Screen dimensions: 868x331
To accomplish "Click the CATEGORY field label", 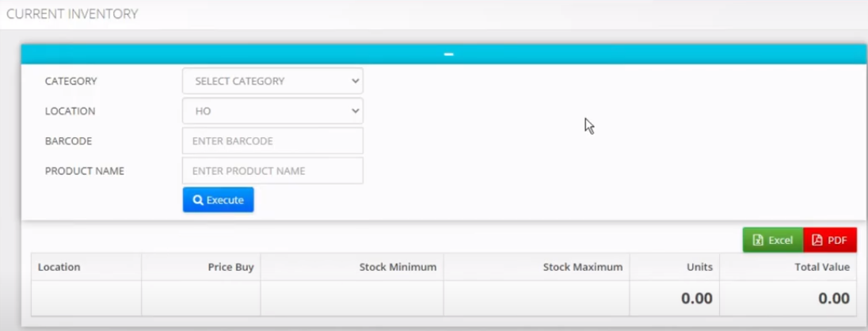I will (x=70, y=81).
